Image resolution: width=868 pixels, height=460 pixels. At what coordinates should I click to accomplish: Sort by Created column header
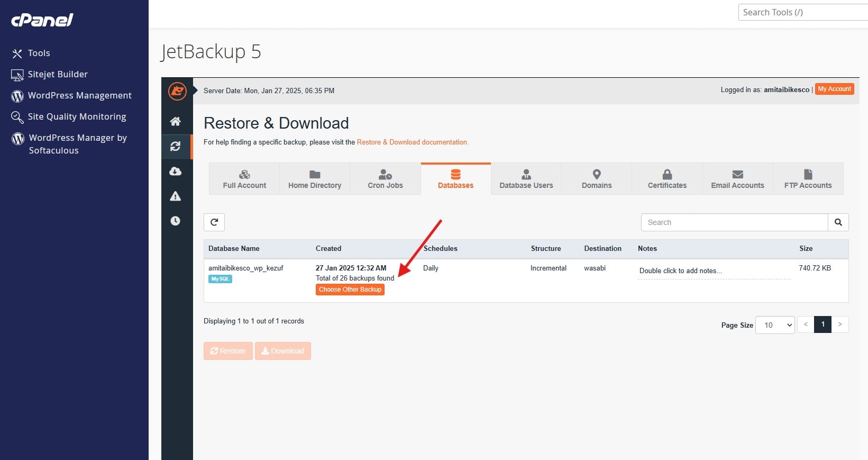pyautogui.click(x=328, y=248)
